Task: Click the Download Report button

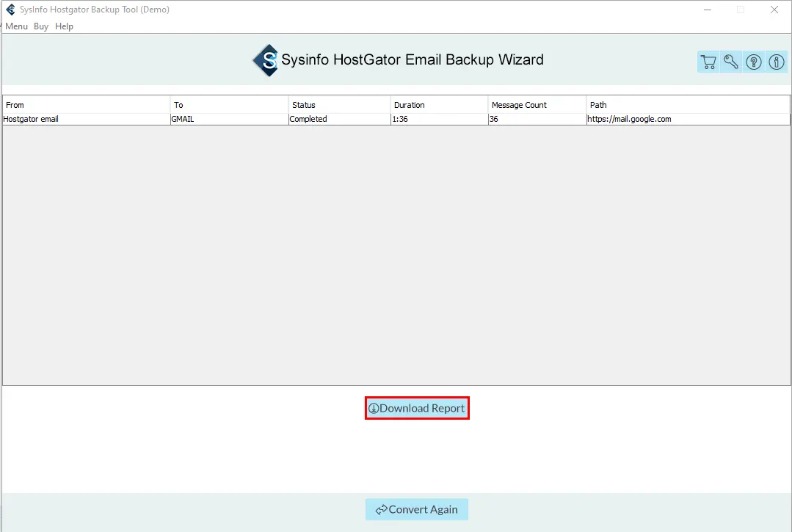Action: click(x=417, y=408)
